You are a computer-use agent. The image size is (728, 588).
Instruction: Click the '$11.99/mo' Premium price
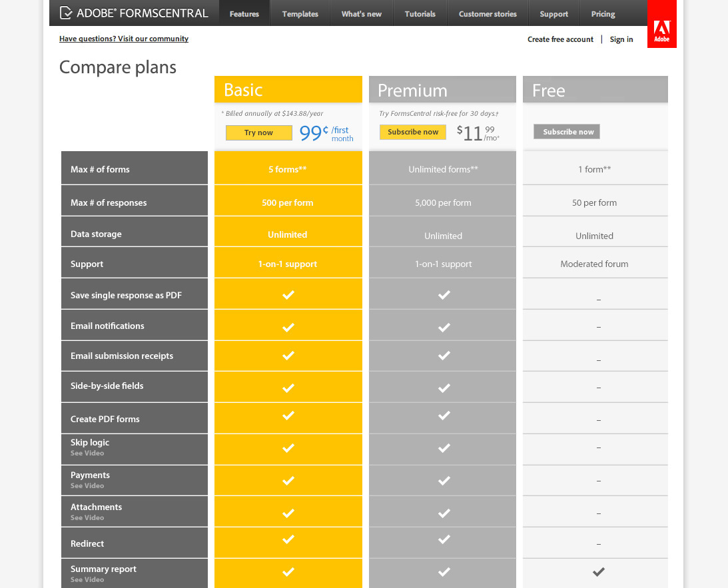pyautogui.click(x=478, y=133)
